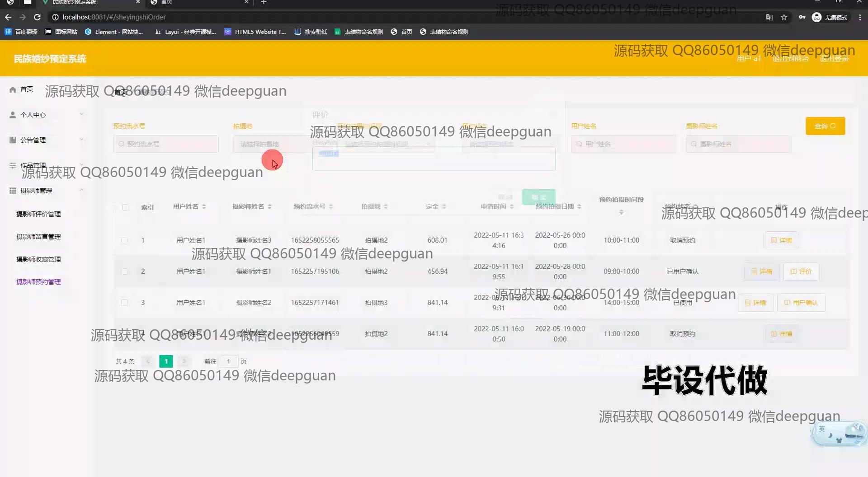Open the browser three-dot menu

coord(860,17)
